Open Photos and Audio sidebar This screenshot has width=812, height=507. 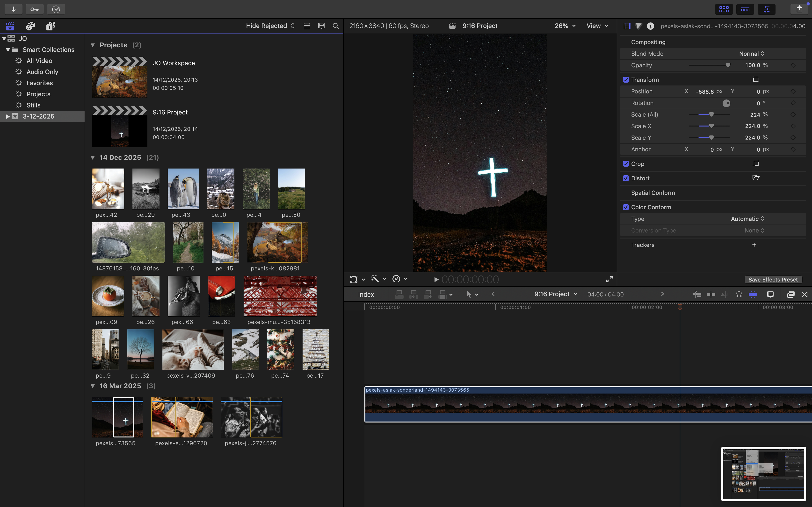coord(30,26)
